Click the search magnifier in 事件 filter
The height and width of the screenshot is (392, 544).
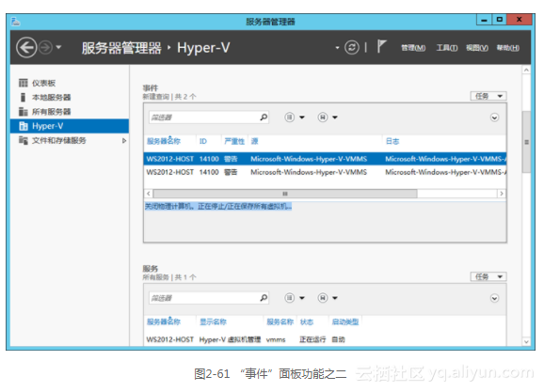tap(264, 118)
